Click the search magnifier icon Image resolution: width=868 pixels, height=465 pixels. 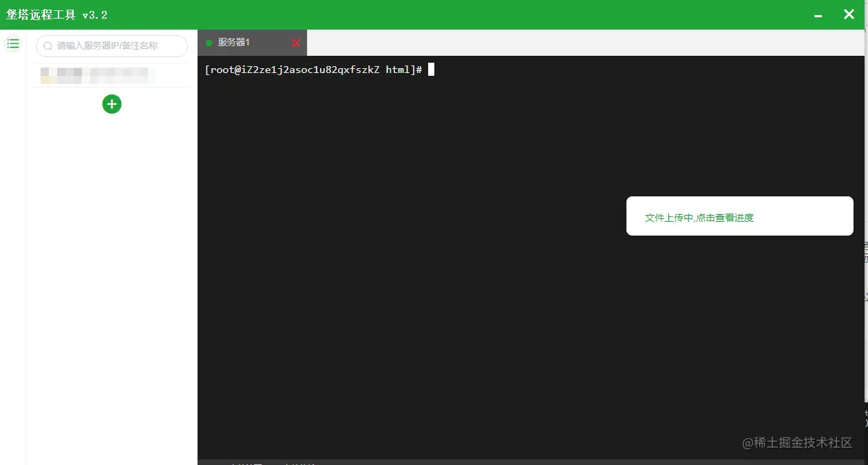click(x=48, y=46)
